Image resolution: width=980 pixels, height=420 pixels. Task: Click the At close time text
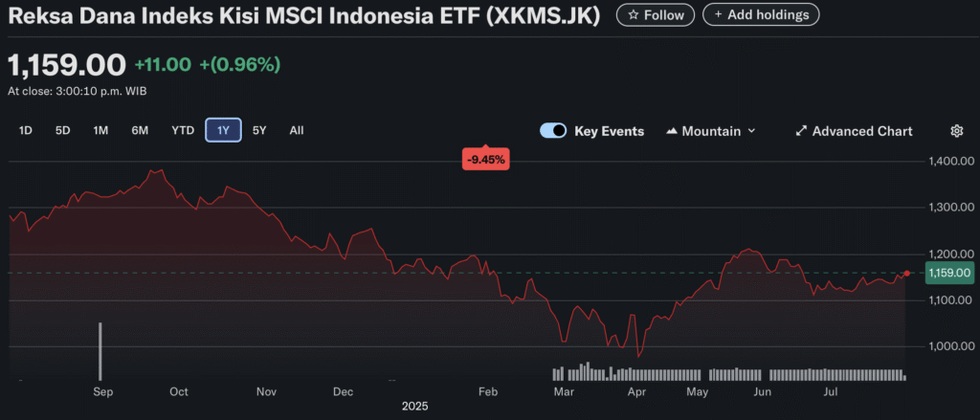(x=78, y=91)
